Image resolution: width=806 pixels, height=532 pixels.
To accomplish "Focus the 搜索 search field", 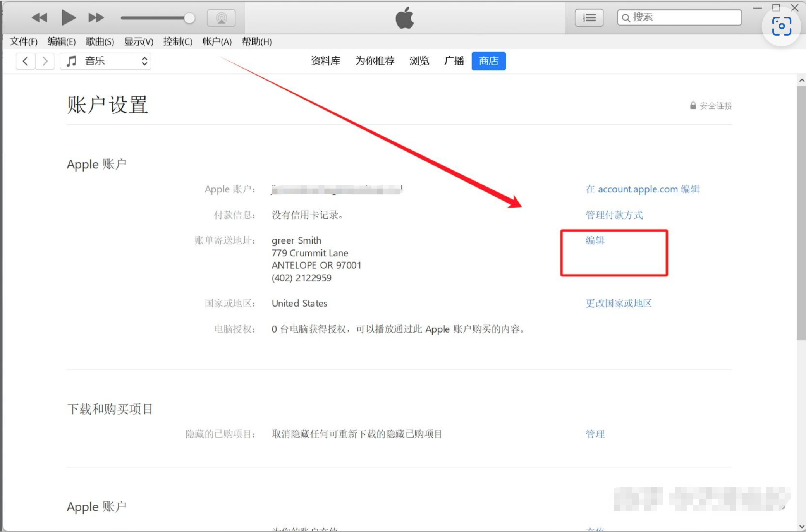I will tap(679, 17).
